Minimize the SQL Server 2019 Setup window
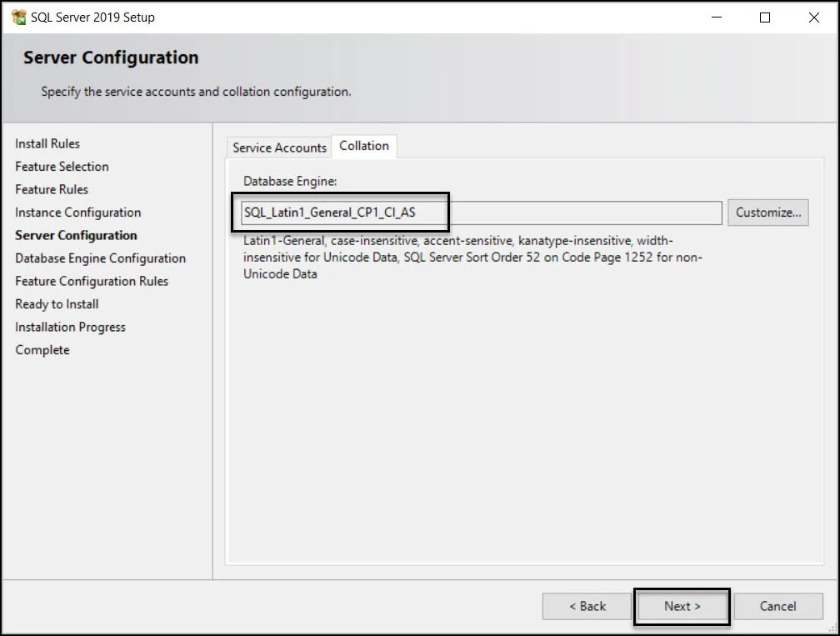The image size is (840, 636). 717,18
